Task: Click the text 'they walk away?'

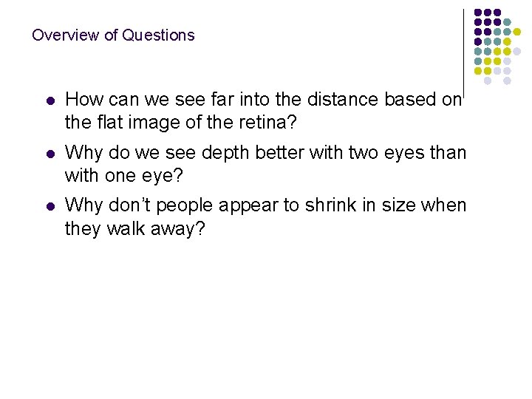Action: coord(135,228)
